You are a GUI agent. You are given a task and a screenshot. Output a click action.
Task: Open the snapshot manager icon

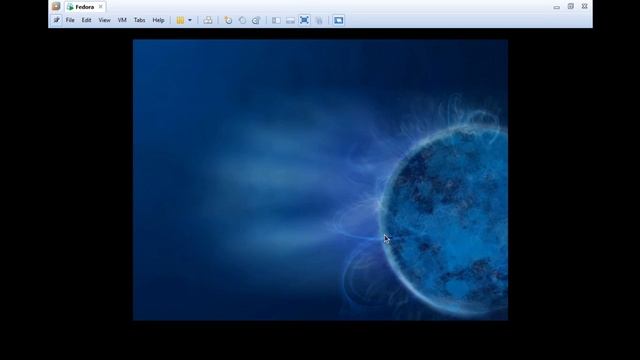[256, 20]
